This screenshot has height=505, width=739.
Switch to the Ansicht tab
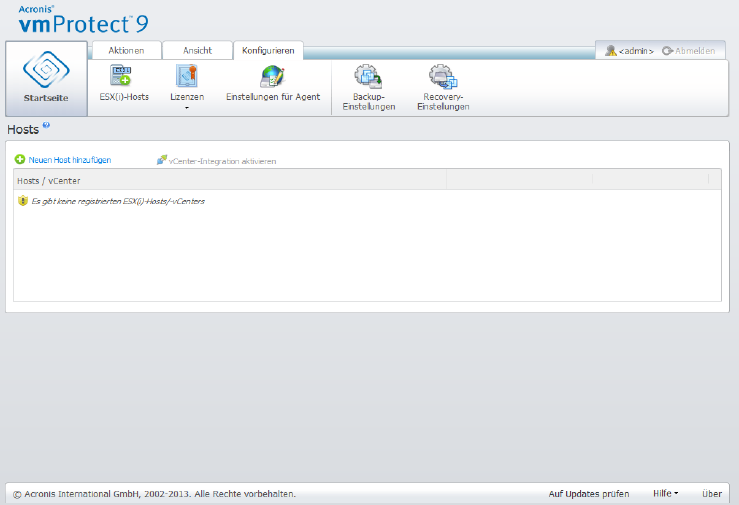point(197,50)
